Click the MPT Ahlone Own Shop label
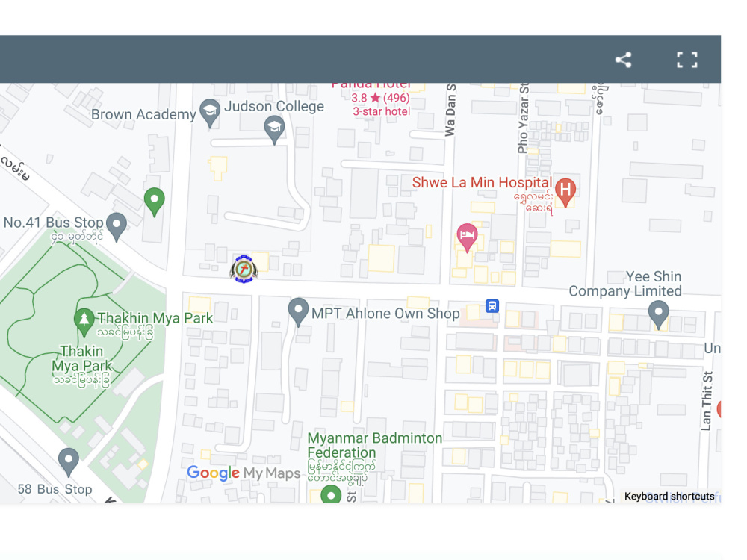Viewport: 747px width, 560px height. [385, 314]
